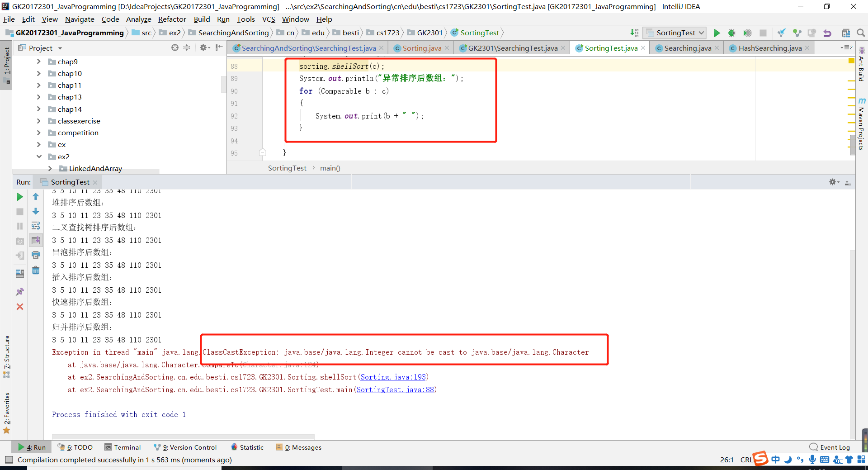The width and height of the screenshot is (868, 470).
Task: Revert changes with the purple undo arrow
Action: pos(827,33)
